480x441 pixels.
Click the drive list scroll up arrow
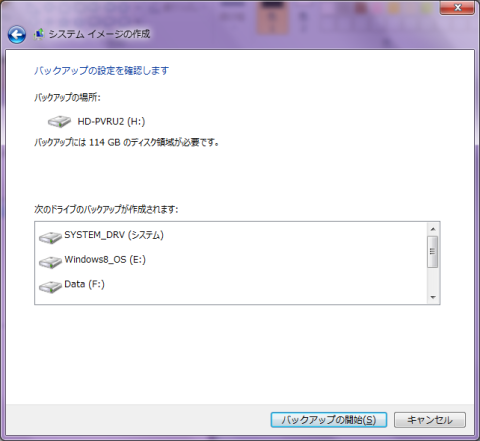[433, 229]
